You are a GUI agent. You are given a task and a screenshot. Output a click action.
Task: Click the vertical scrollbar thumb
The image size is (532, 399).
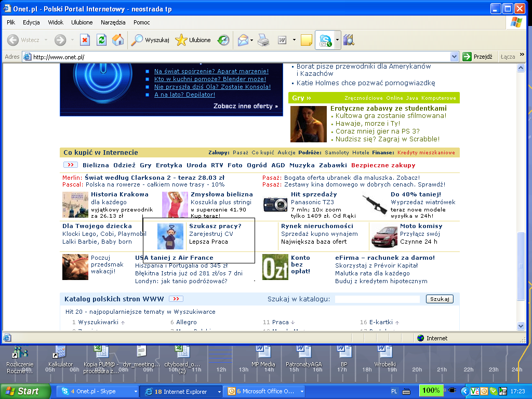(521, 265)
